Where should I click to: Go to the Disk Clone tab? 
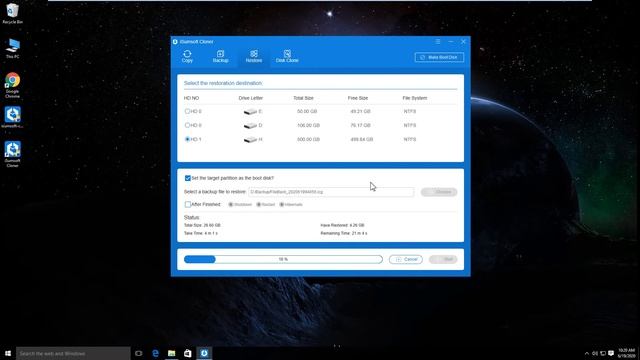287,56
